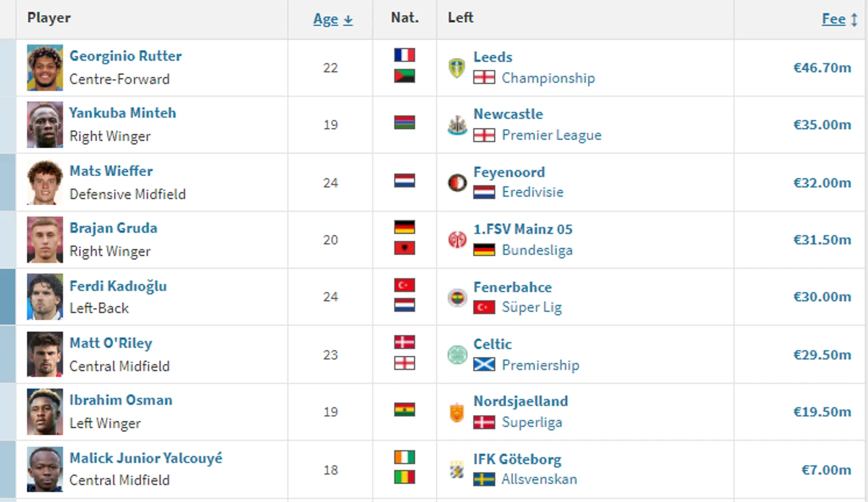Click Malick Junior Yalcouyé's name link

tap(146, 458)
